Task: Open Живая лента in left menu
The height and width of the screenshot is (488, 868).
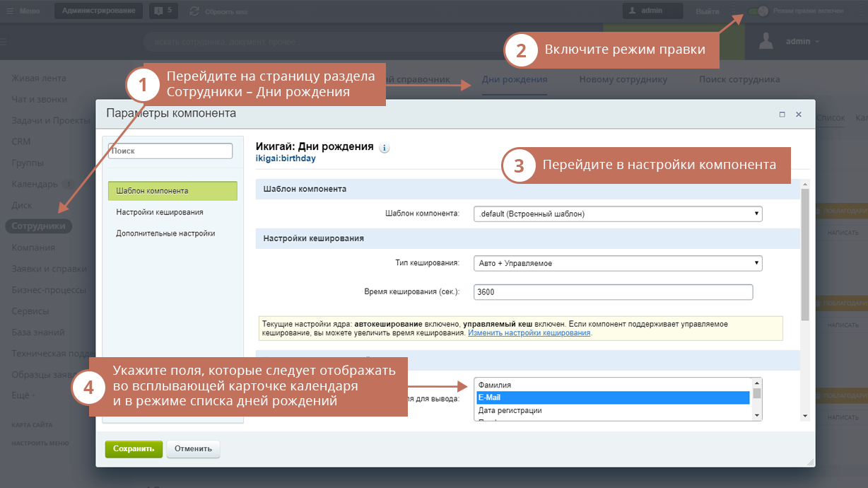Action: coord(39,79)
